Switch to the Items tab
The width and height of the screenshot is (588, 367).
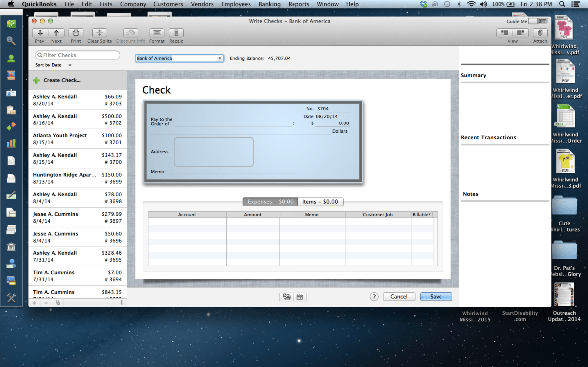click(321, 201)
